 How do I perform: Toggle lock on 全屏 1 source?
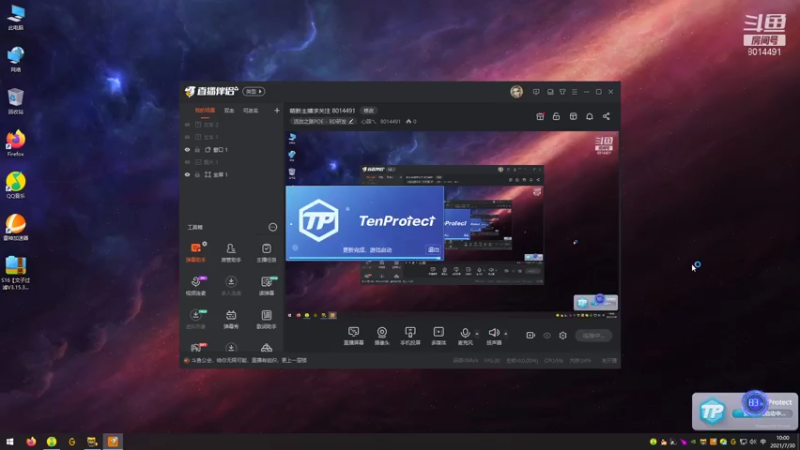[x=197, y=174]
